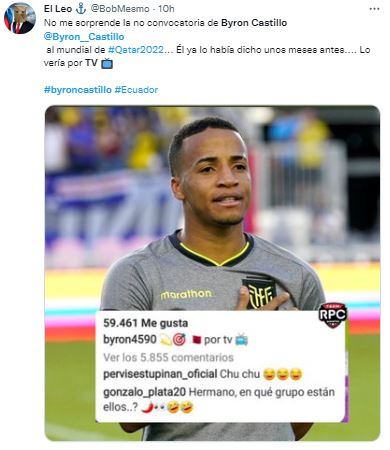
Task: Click El Leo's profile avatar
Action: tap(20, 18)
